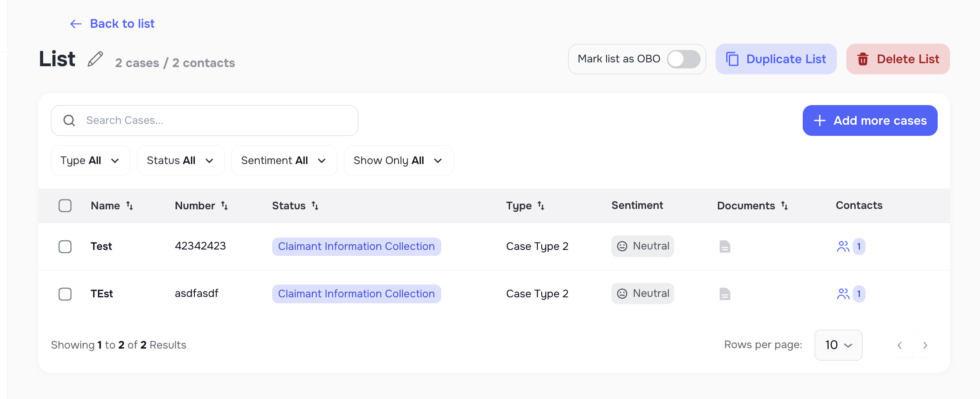This screenshot has width=980, height=399.
Task: Click the Back to list link
Action: tap(122, 24)
